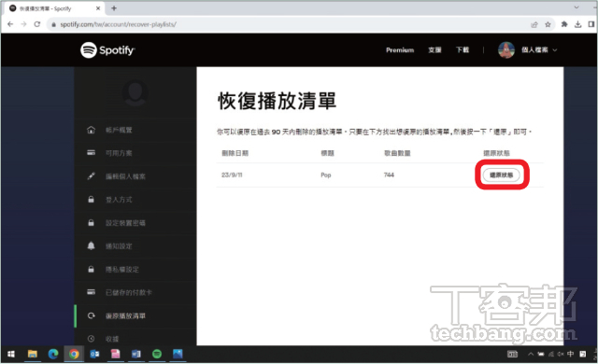Go back using the browser back arrow
The image size is (598, 364).
click(x=10, y=24)
